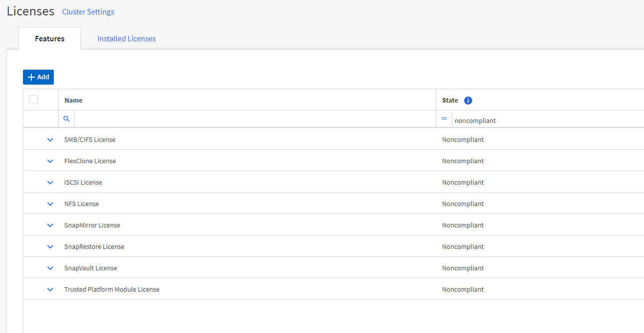Expand the iSCSI License row
Image resolution: width=644 pixels, height=333 pixels.
click(x=50, y=183)
